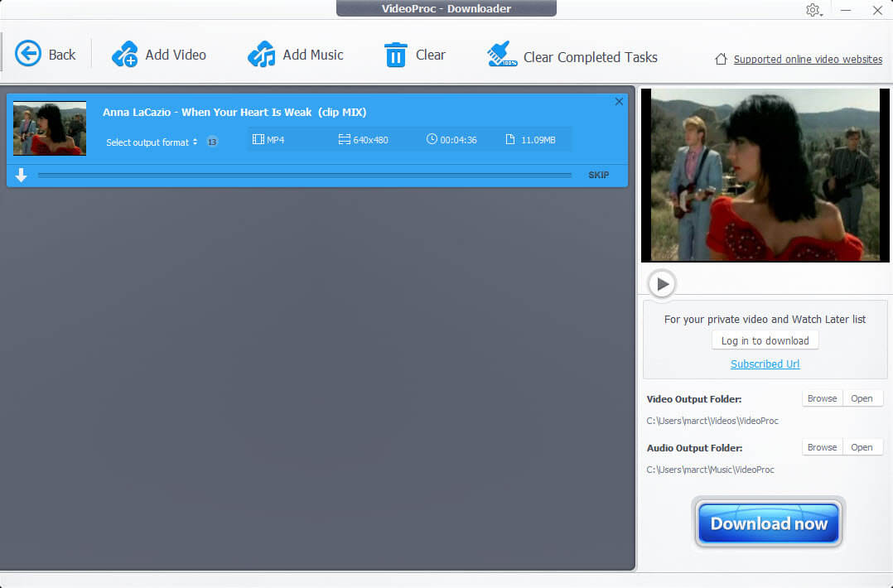Viewport: 893px width, 588px height.
Task: Close the VideoProc Downloader window
Action: point(877,10)
